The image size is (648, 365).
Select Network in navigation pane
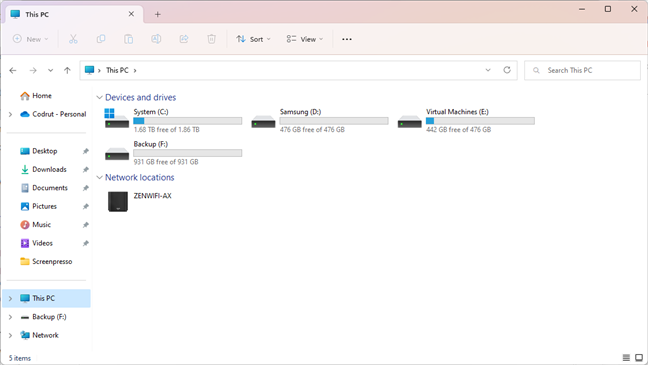coord(45,335)
